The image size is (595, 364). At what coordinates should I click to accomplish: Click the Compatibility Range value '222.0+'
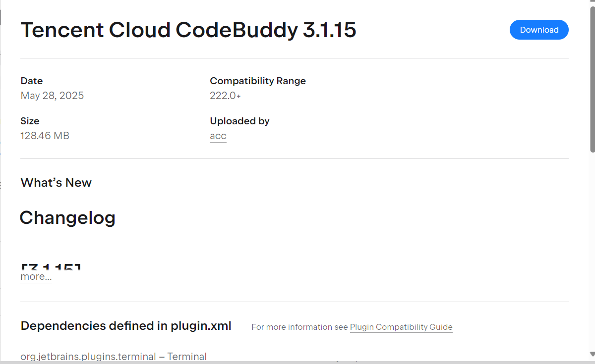tap(225, 95)
